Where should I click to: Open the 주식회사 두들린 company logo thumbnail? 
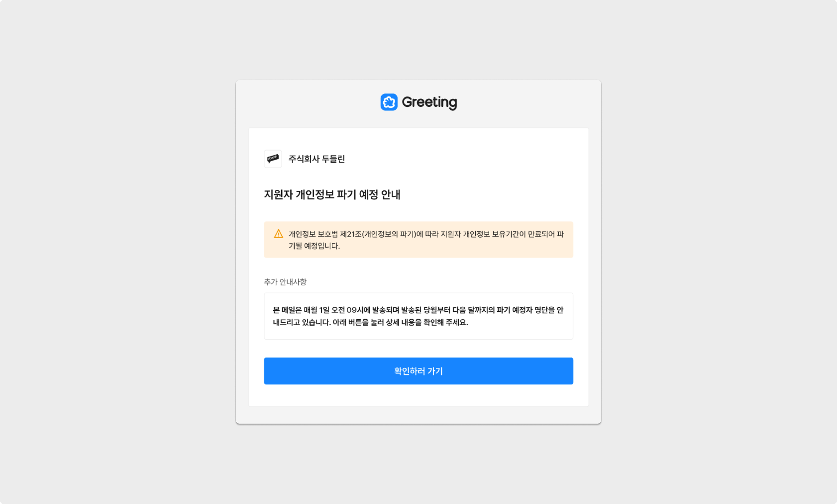273,159
